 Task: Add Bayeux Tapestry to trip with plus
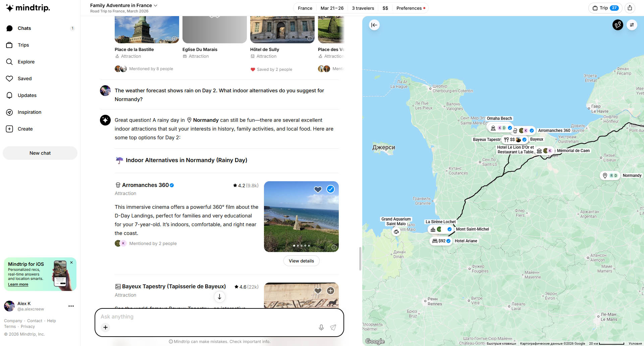330,291
